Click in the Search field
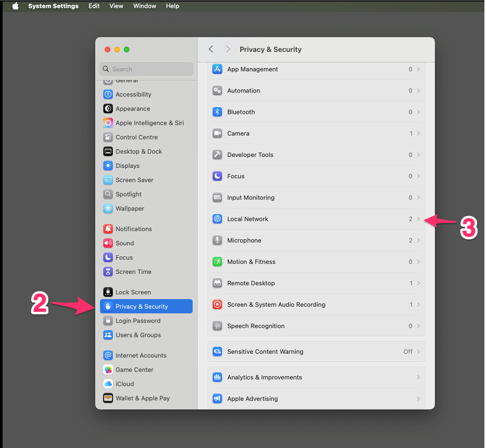Screen dimensions: 487x448 point(146,69)
